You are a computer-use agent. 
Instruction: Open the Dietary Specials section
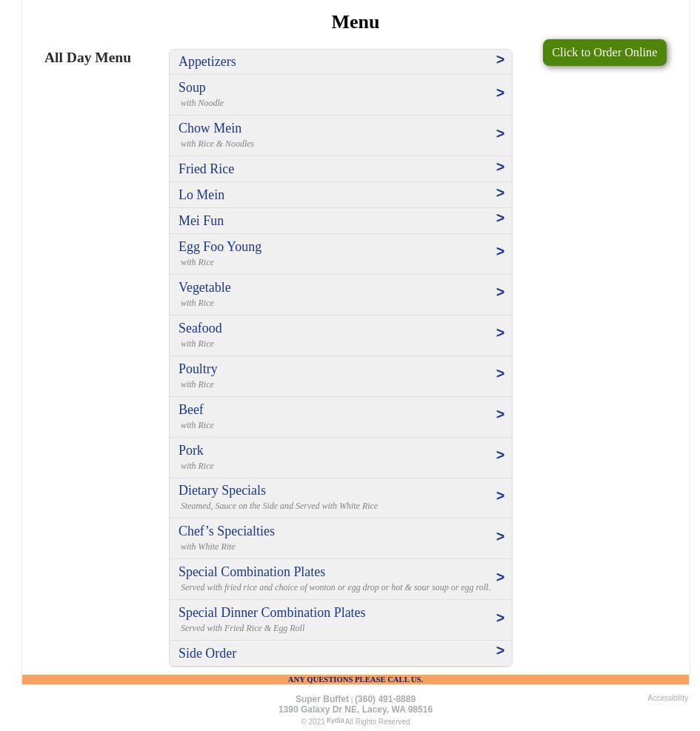click(222, 490)
